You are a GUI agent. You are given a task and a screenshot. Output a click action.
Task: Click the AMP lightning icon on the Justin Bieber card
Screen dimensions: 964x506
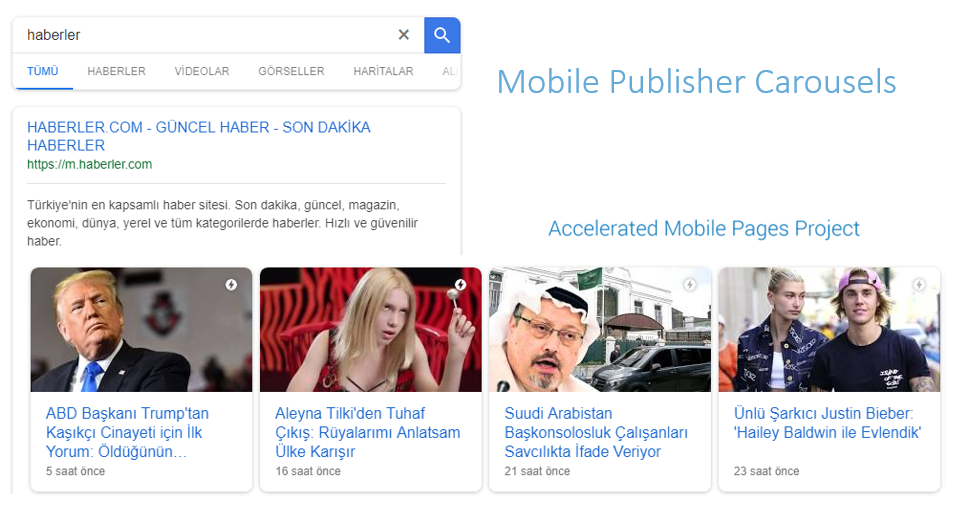[919, 285]
